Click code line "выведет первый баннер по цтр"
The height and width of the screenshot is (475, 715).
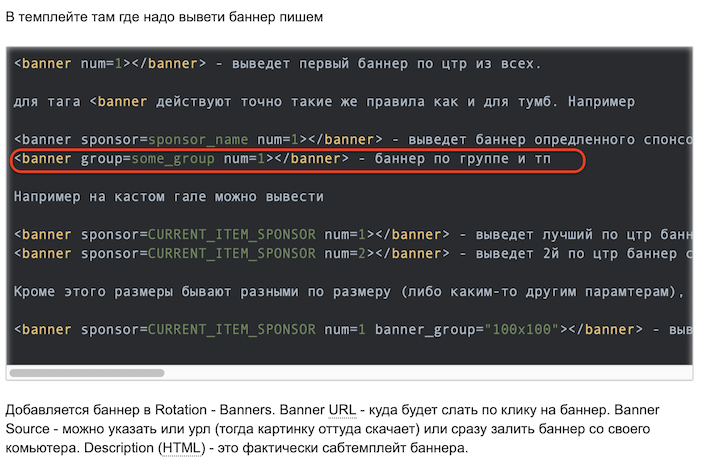tap(277, 63)
